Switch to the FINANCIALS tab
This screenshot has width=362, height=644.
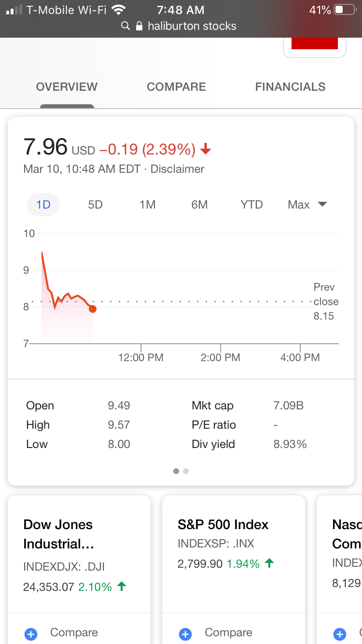coord(290,87)
